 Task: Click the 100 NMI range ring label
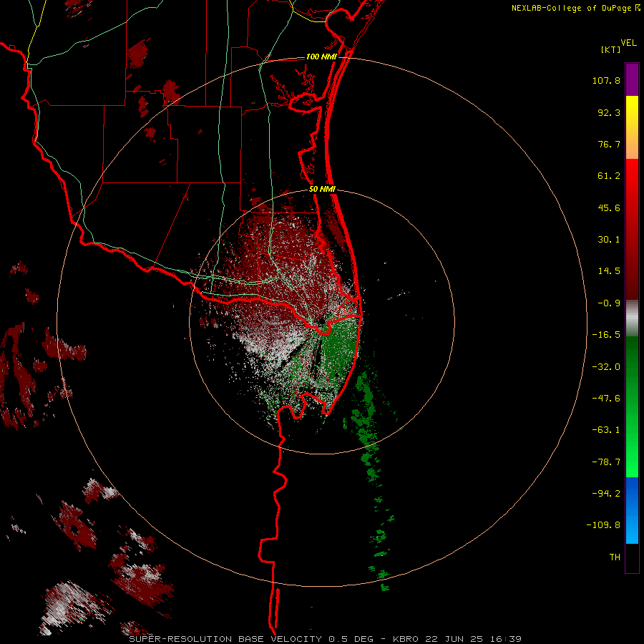click(x=321, y=57)
